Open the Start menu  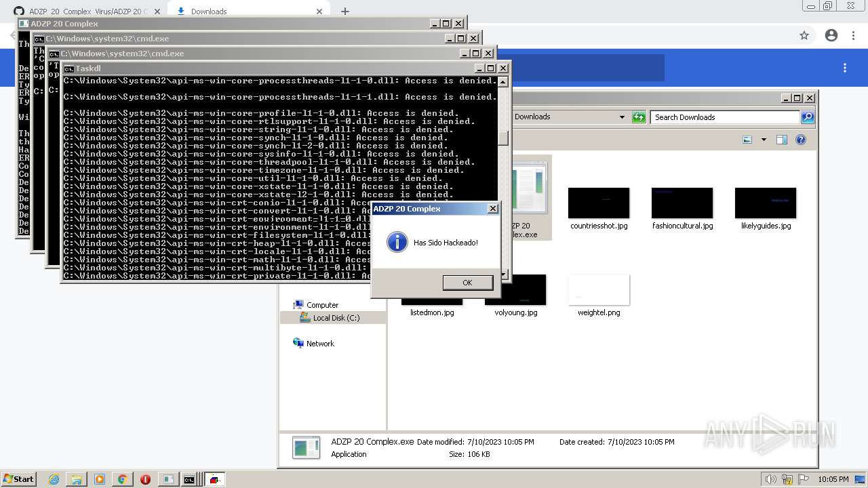[18, 479]
